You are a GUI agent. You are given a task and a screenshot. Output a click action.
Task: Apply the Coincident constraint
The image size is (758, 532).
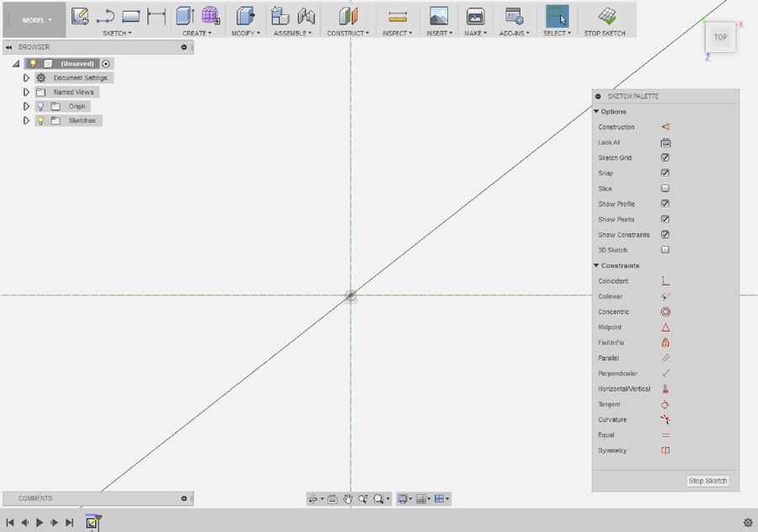pyautogui.click(x=665, y=281)
